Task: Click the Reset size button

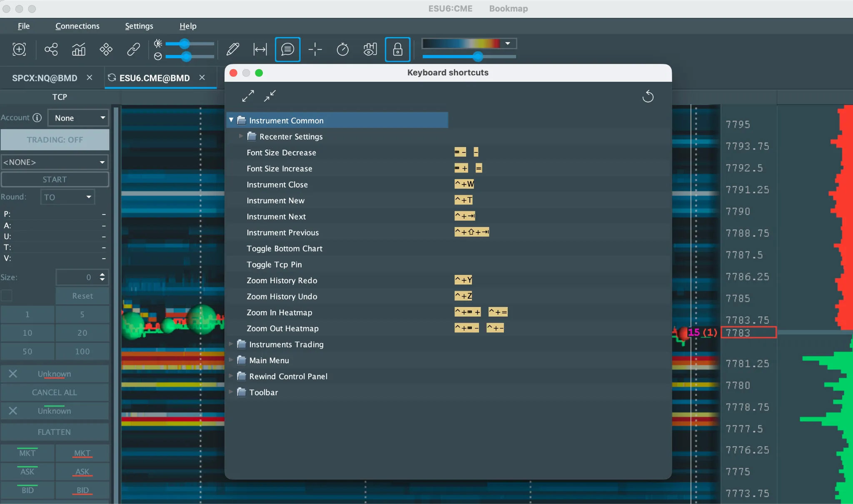Action: click(82, 296)
